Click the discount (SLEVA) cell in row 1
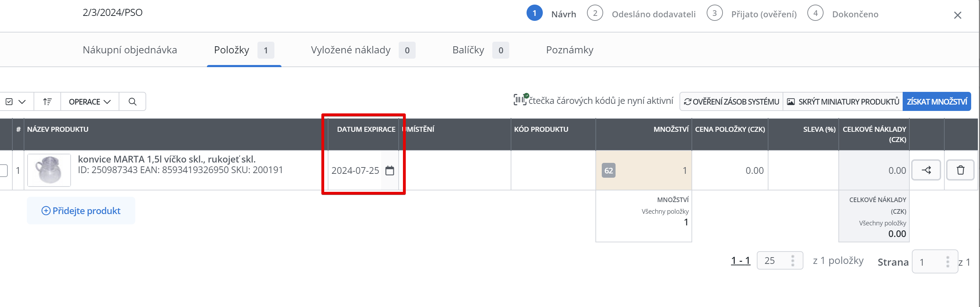This screenshot has height=307, width=980. (x=803, y=170)
